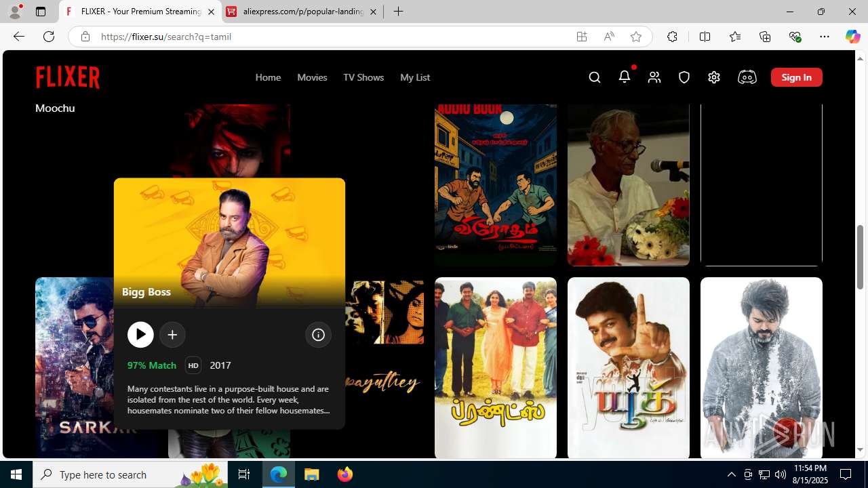This screenshot has height=488, width=868.
Task: Add this page to favorites
Action: pyautogui.click(x=636, y=37)
